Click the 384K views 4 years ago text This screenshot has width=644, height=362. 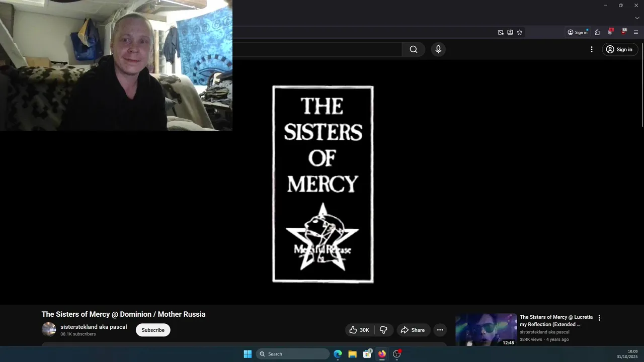[544, 339]
